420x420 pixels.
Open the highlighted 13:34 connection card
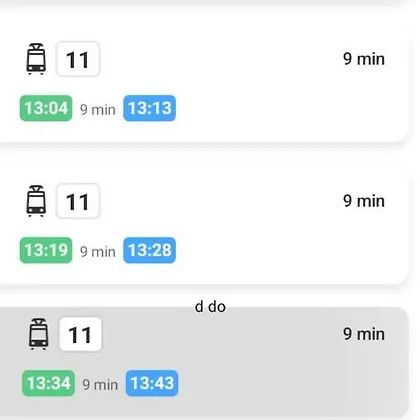coord(203,363)
